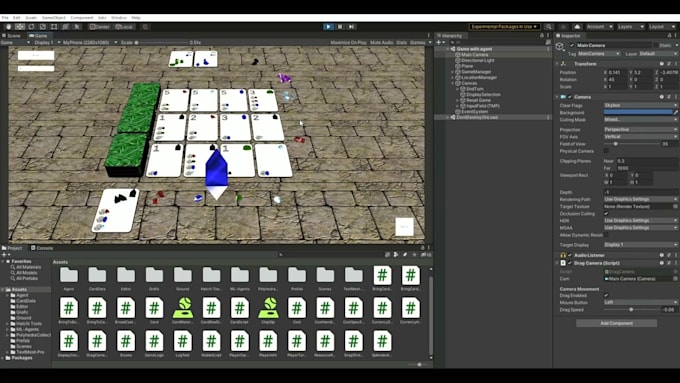The image size is (680, 383).
Task: Select the combined Transform tool
Action: click(65, 26)
